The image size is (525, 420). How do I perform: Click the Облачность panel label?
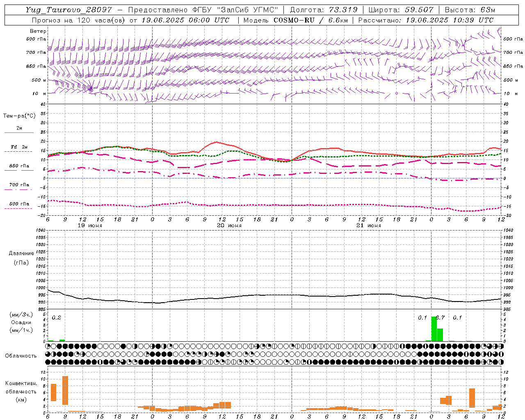(21, 356)
